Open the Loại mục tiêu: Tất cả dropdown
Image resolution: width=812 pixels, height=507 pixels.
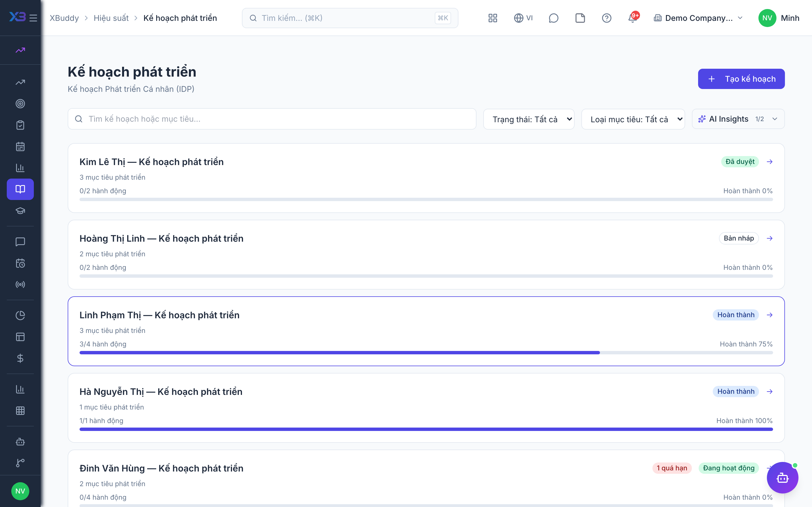(x=633, y=119)
